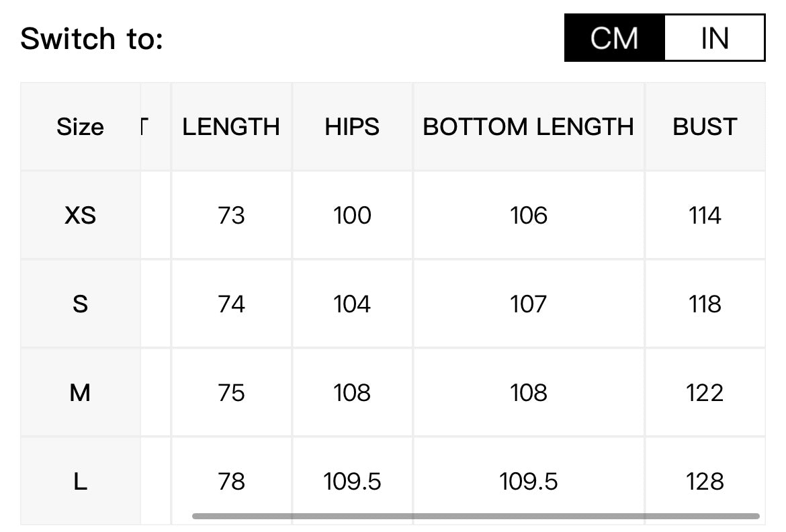
Task: Select the XS size row label
Action: (x=80, y=216)
